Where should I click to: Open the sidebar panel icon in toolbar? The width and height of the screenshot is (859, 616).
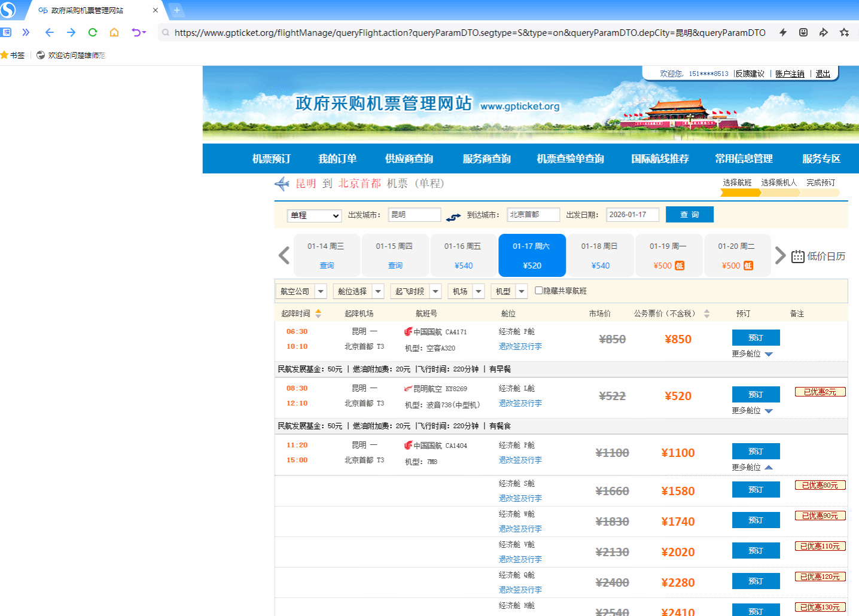tap(7, 32)
